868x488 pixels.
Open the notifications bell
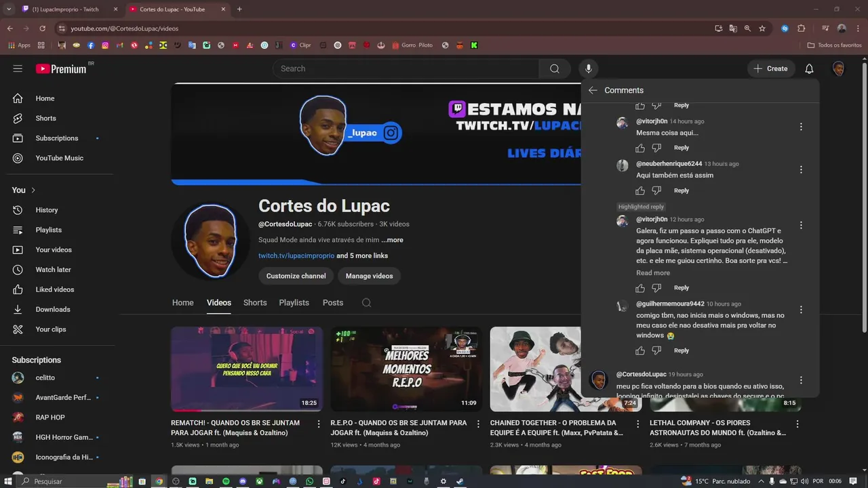pyautogui.click(x=809, y=68)
